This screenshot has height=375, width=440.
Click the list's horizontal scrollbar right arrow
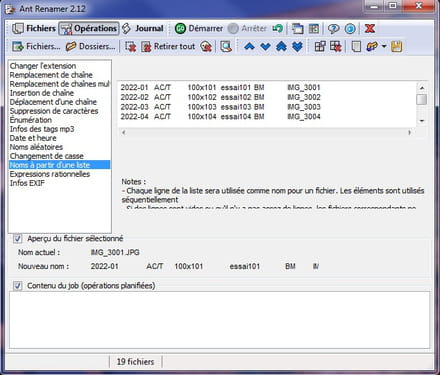point(409,132)
